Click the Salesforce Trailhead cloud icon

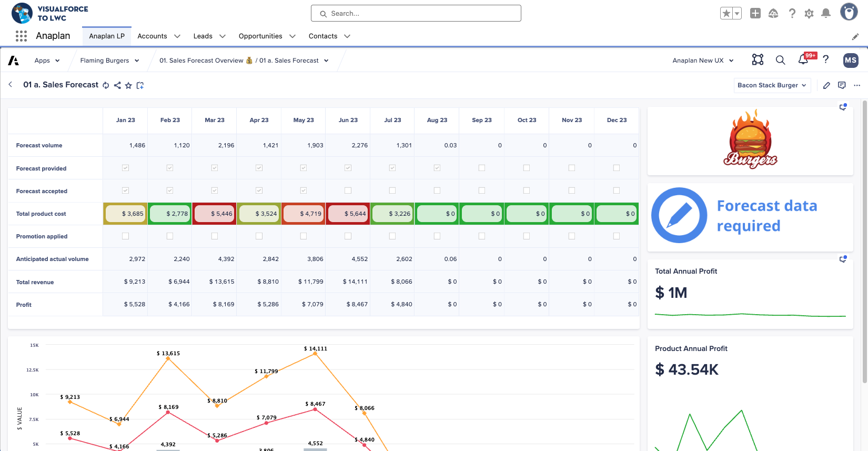[x=773, y=14]
